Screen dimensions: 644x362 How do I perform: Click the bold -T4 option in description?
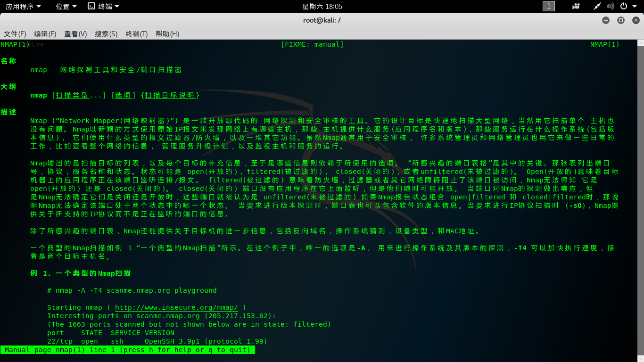point(520,248)
